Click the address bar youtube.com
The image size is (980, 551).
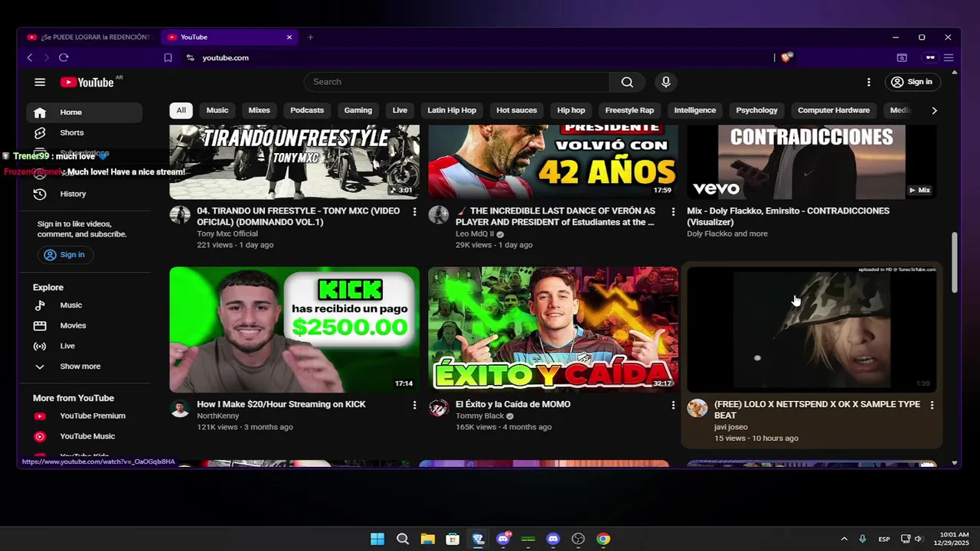[x=225, y=57]
